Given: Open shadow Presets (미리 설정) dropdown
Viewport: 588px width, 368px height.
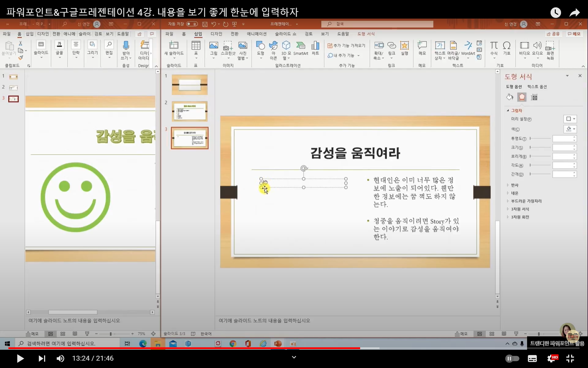Looking at the screenshot, I should click(x=570, y=119).
